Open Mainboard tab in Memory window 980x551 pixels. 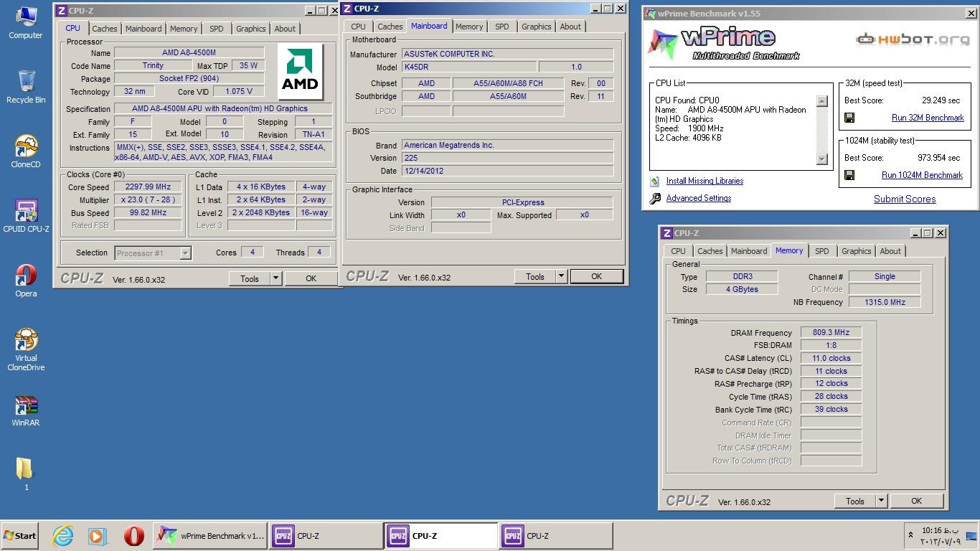coord(749,251)
